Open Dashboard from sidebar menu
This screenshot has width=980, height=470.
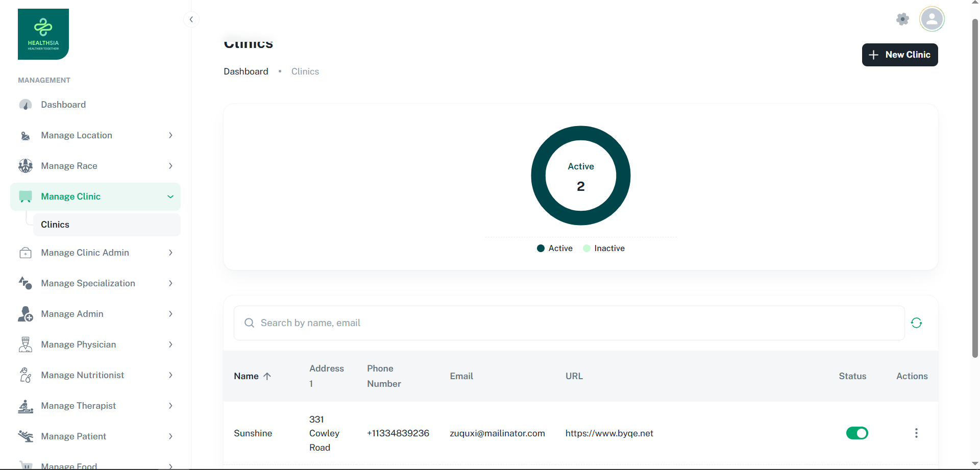tap(63, 105)
